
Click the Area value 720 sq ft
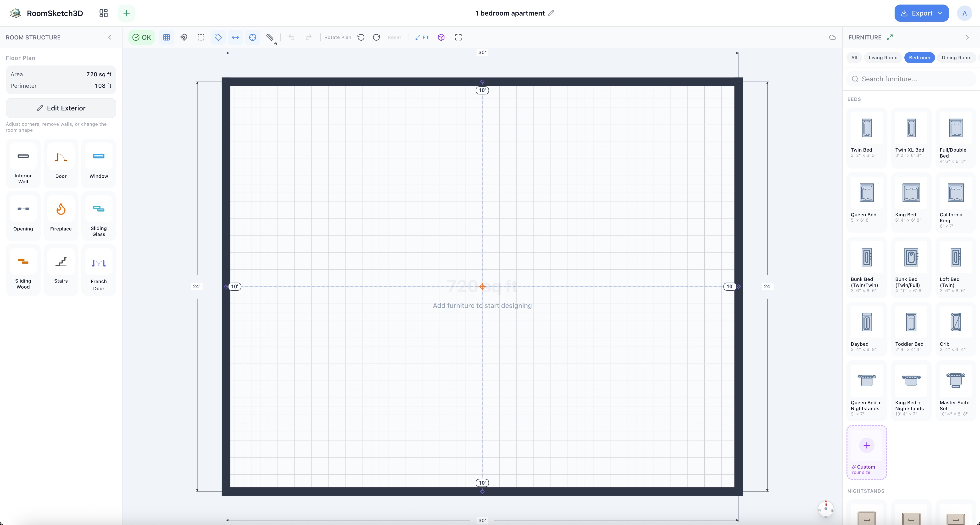99,74
